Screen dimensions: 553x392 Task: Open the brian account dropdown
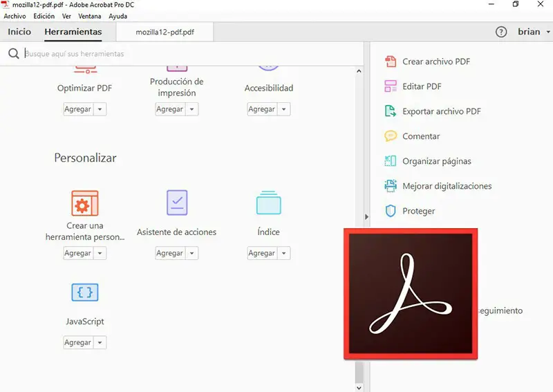pos(534,32)
